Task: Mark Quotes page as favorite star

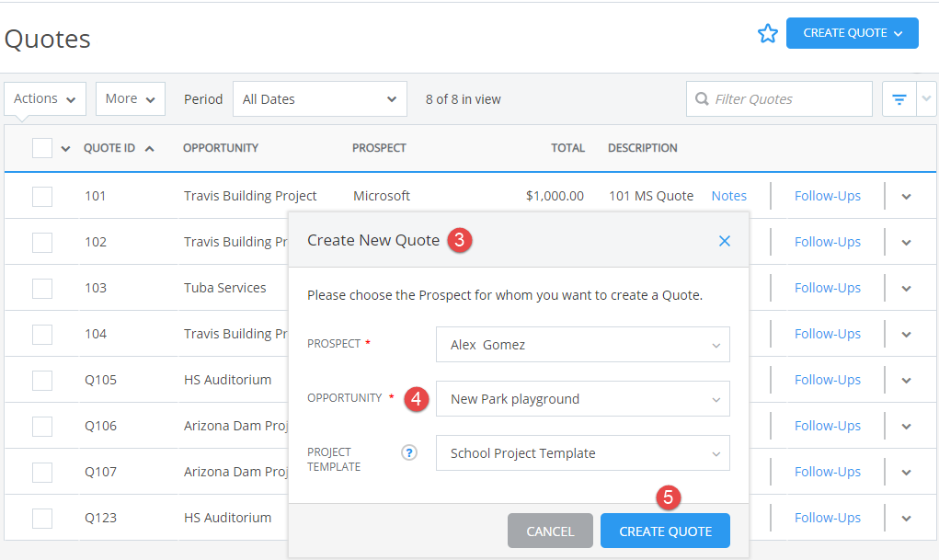Action: [767, 33]
